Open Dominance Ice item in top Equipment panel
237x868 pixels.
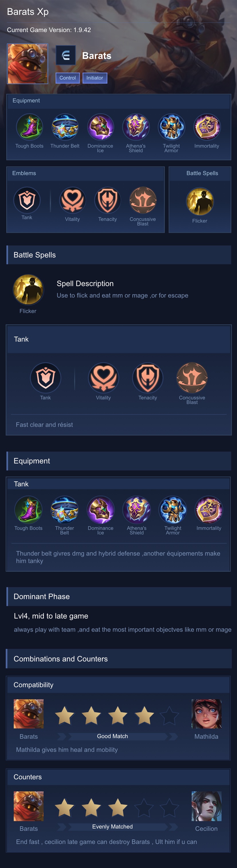tap(100, 127)
